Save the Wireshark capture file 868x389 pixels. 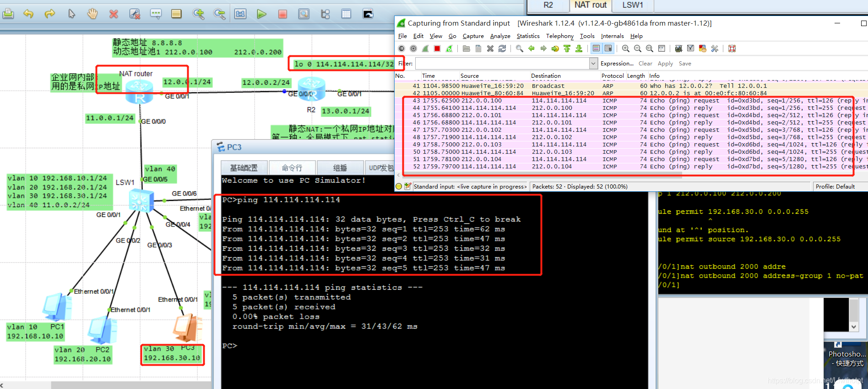[478, 49]
